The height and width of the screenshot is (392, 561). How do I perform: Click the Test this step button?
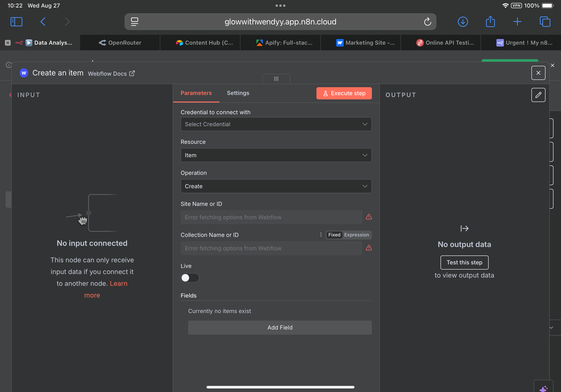(x=464, y=263)
